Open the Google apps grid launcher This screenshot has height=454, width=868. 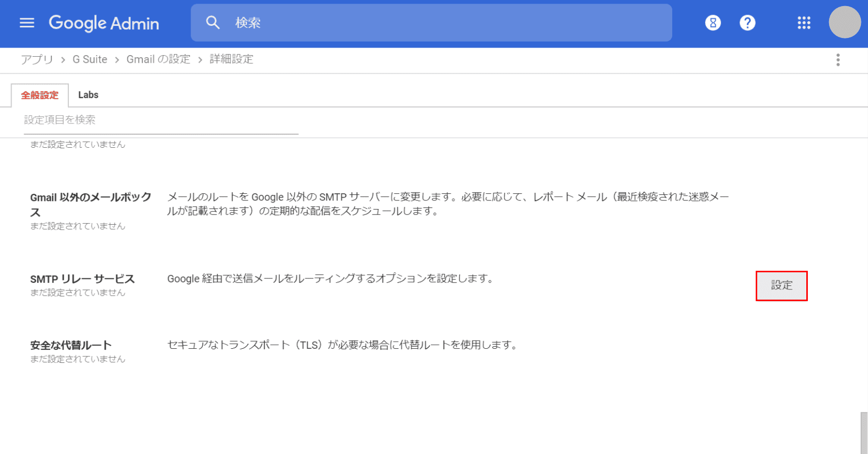click(804, 23)
